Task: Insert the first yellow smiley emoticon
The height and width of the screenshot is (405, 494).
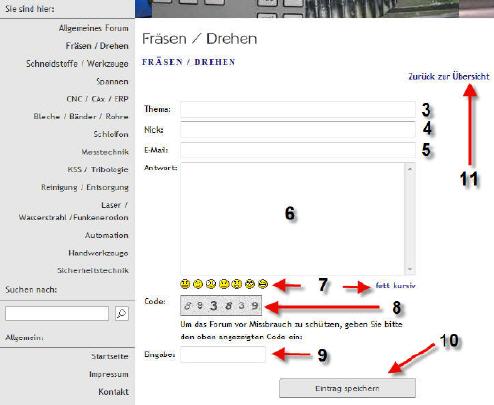Action: (185, 284)
